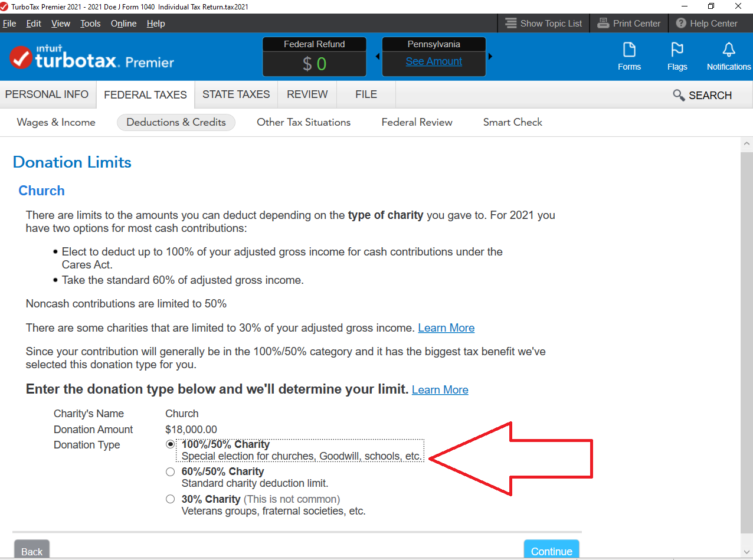Open the Tools menu
The width and height of the screenshot is (753, 560).
[90, 24]
